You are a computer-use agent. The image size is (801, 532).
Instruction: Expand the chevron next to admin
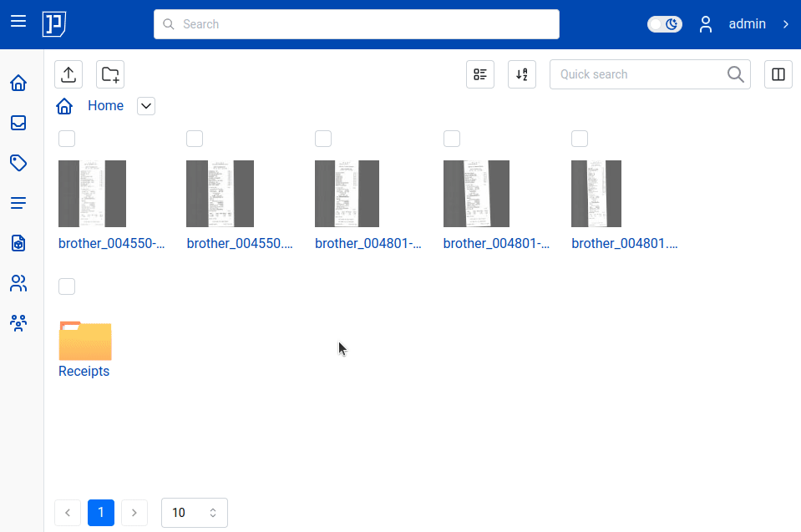click(786, 24)
